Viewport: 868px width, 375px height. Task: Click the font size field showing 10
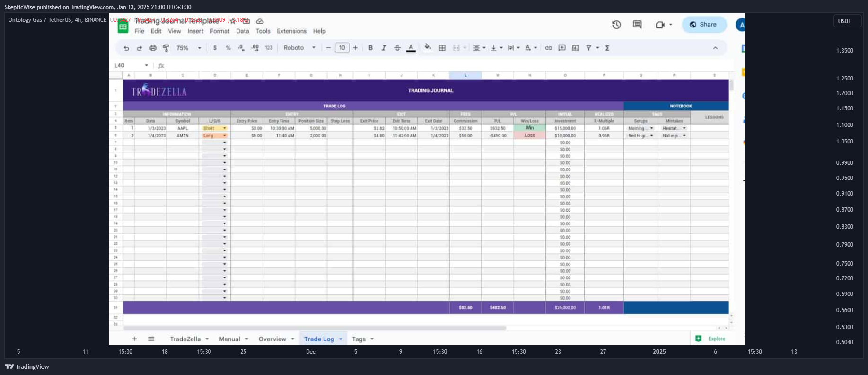(342, 48)
